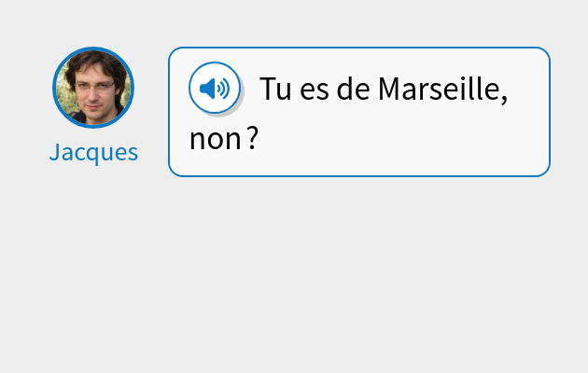
Task: Click the circular border of the audio button
Action: tap(190, 89)
